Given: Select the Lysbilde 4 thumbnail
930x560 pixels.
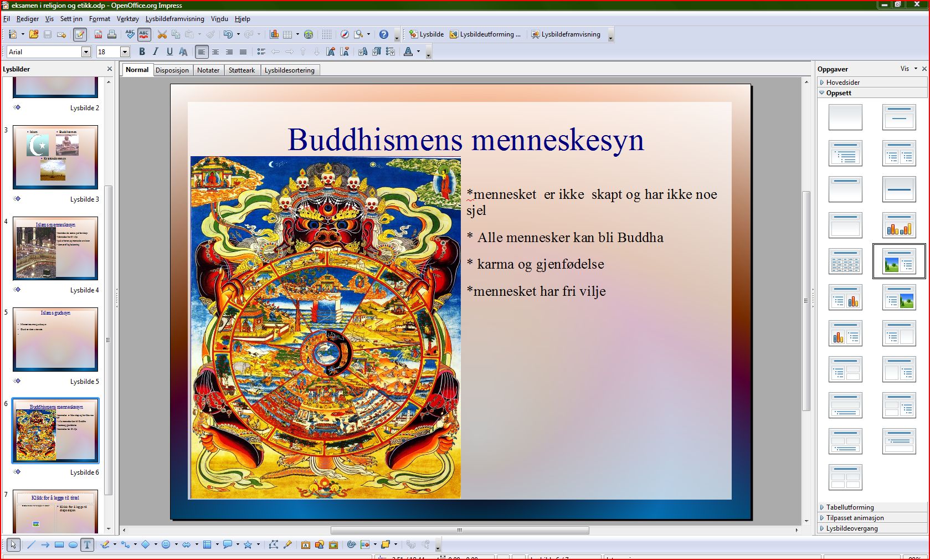Looking at the screenshot, I should pyautogui.click(x=55, y=249).
